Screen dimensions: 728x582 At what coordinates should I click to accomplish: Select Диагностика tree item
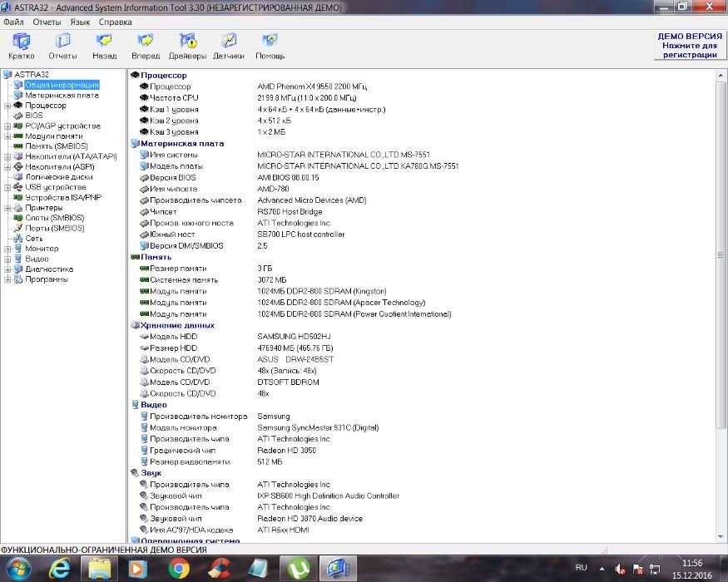pyautogui.click(x=49, y=269)
